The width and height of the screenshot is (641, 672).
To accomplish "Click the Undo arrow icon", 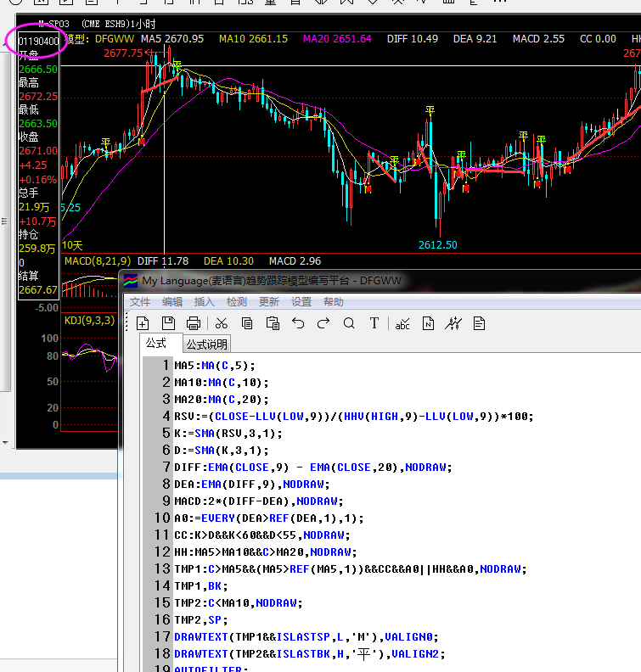I will [298, 323].
